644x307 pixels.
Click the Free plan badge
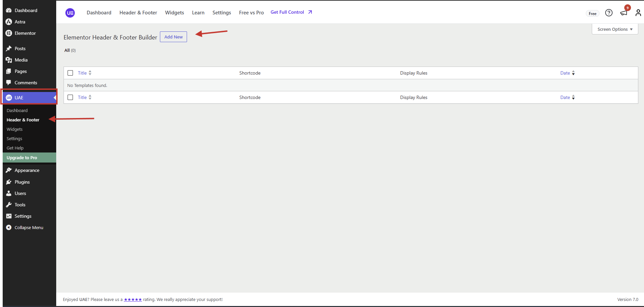click(x=592, y=13)
